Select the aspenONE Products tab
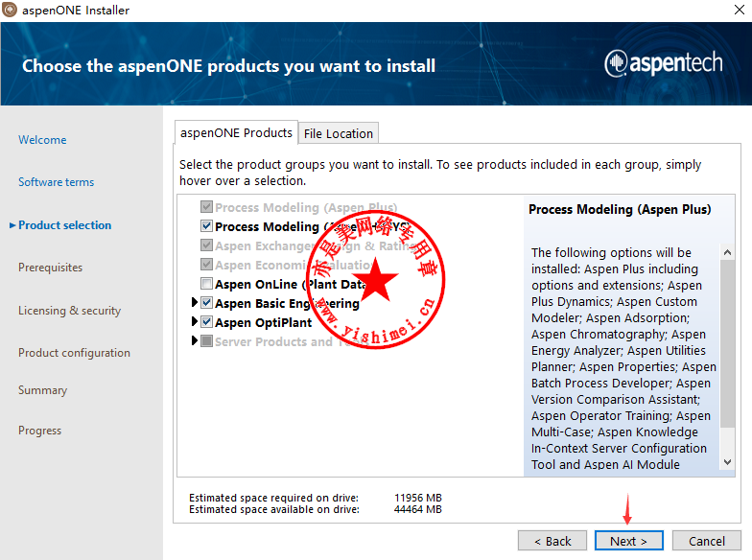 236,132
